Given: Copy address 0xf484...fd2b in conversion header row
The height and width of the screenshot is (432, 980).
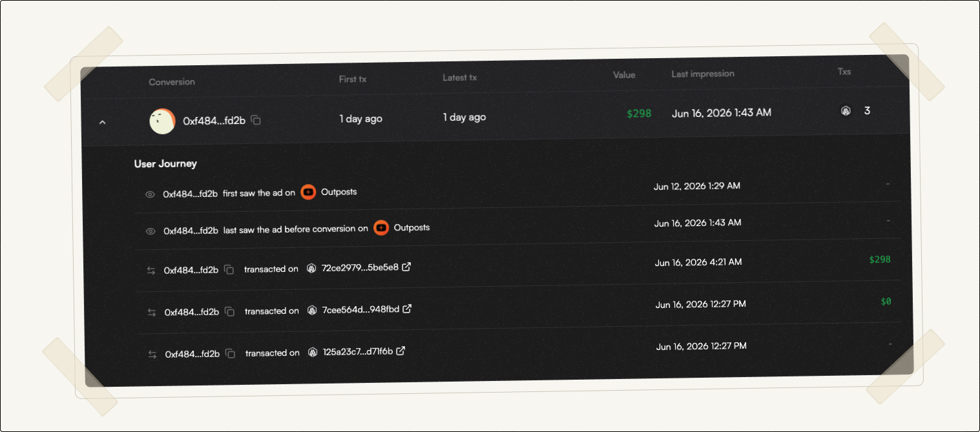Looking at the screenshot, I should pos(256,120).
